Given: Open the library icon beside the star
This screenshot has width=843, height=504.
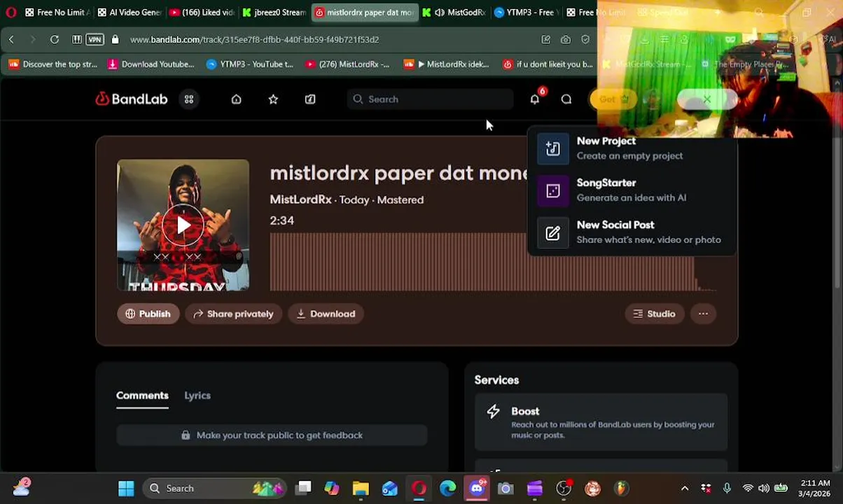Looking at the screenshot, I should tap(310, 99).
